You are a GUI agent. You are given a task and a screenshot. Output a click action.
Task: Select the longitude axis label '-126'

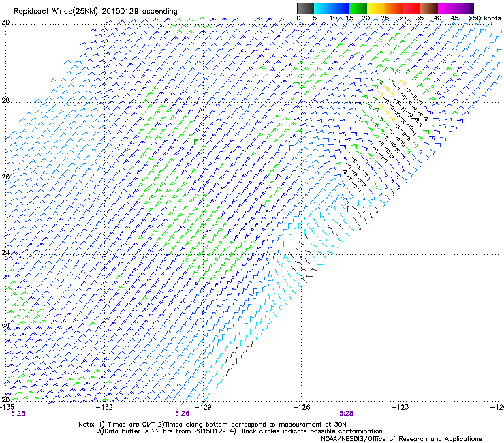point(302,408)
